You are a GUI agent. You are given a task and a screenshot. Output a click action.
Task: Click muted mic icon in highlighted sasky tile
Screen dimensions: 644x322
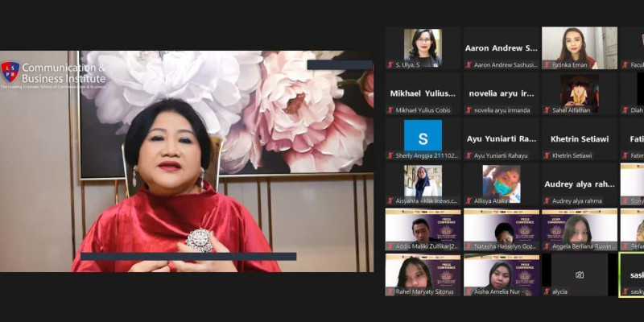[x=625, y=291]
